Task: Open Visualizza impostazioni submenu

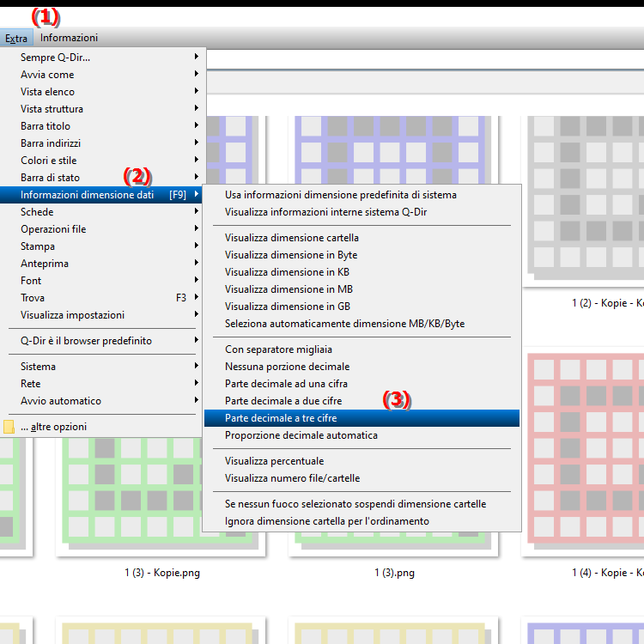Action: [x=101, y=315]
